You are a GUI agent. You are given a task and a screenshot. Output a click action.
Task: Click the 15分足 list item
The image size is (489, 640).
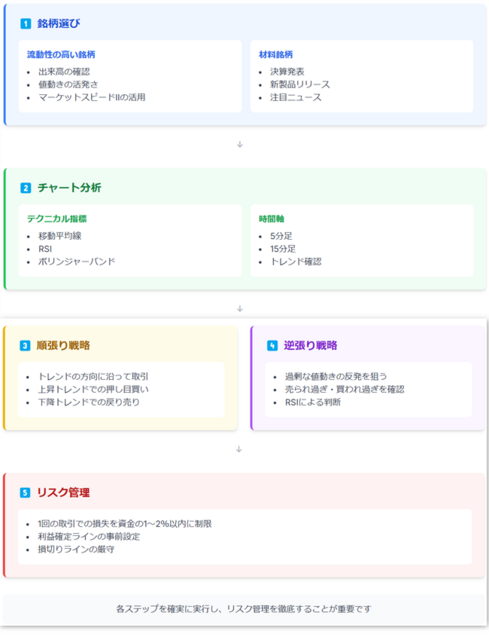coord(283,249)
